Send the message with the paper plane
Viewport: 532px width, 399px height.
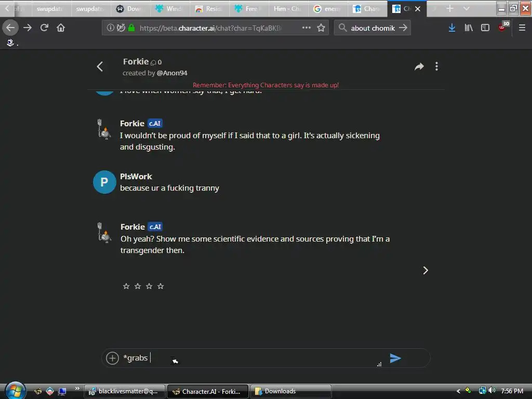[395, 358]
